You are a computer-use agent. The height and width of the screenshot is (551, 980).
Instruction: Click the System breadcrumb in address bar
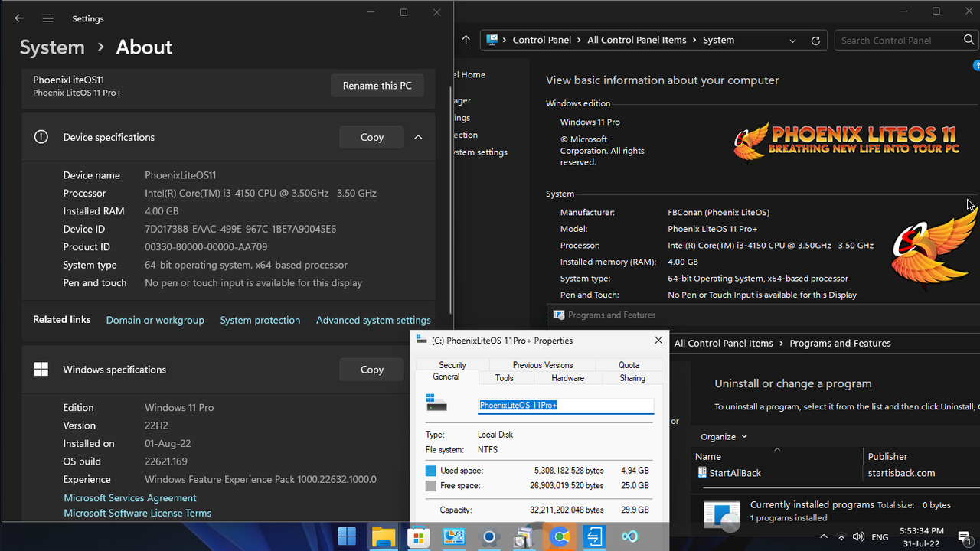[x=718, y=40]
